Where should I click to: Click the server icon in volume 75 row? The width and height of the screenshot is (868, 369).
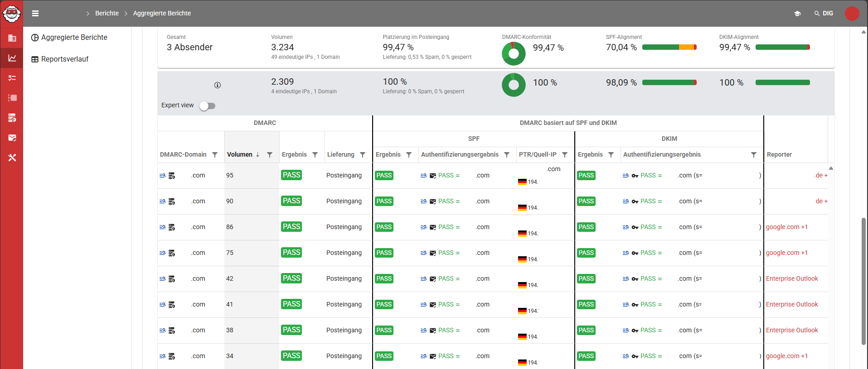[172, 253]
